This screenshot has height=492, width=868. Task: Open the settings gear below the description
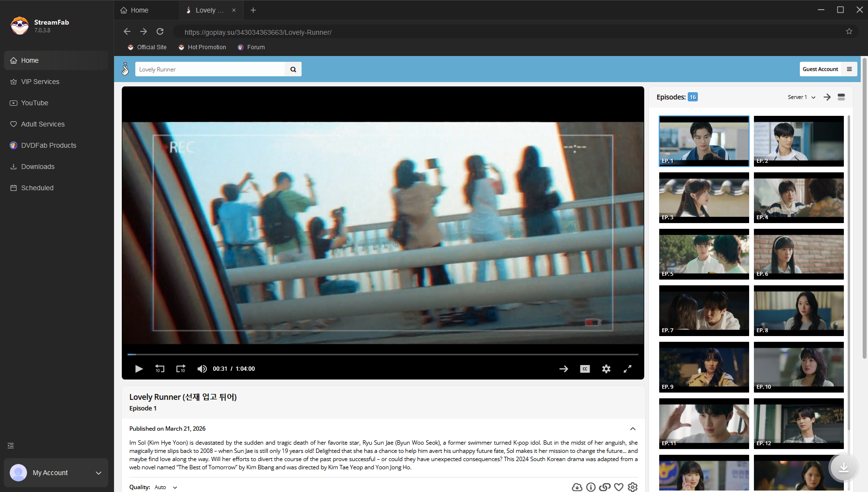[633, 487]
